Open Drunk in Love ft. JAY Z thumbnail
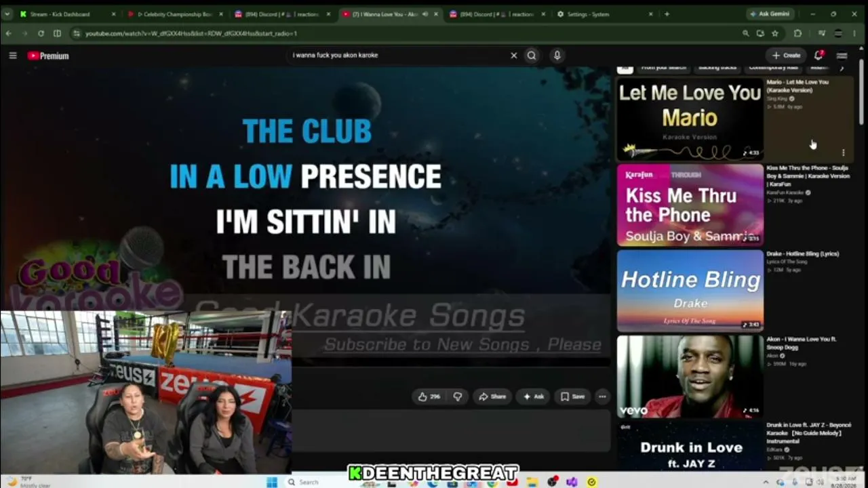 tap(690, 445)
